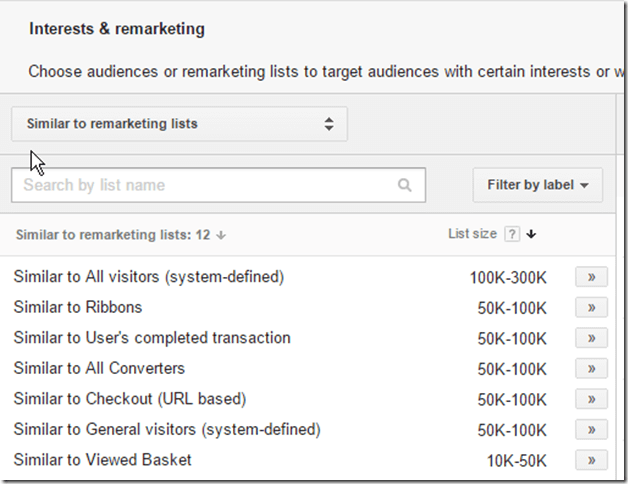628x484 pixels.
Task: Pick Similar to Checkout (URL based) name
Action: [x=129, y=399]
